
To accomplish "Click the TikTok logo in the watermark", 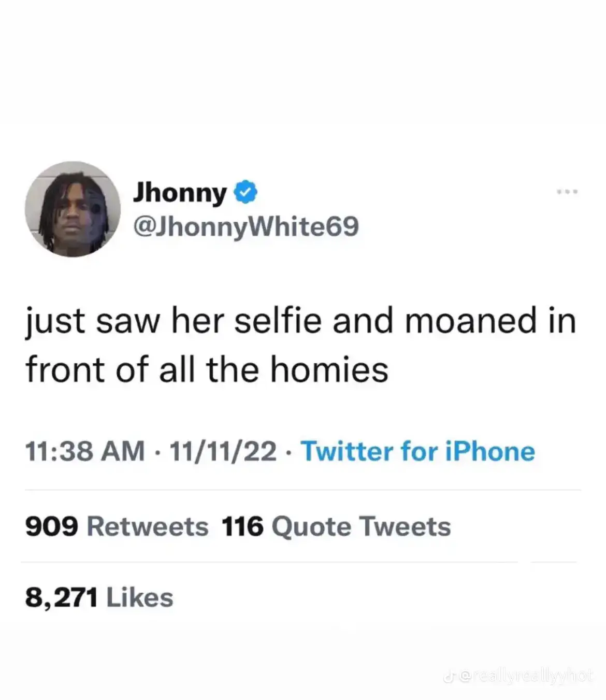I will [448, 676].
